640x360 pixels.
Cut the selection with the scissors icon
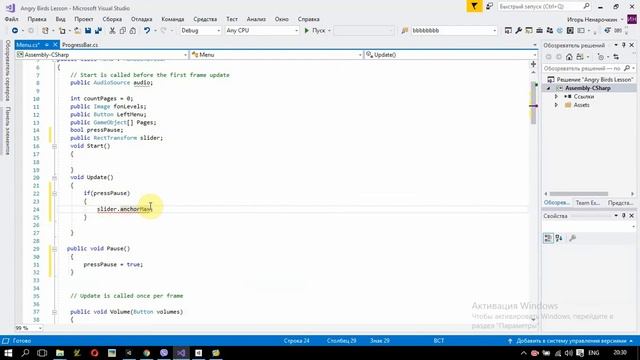[112, 31]
